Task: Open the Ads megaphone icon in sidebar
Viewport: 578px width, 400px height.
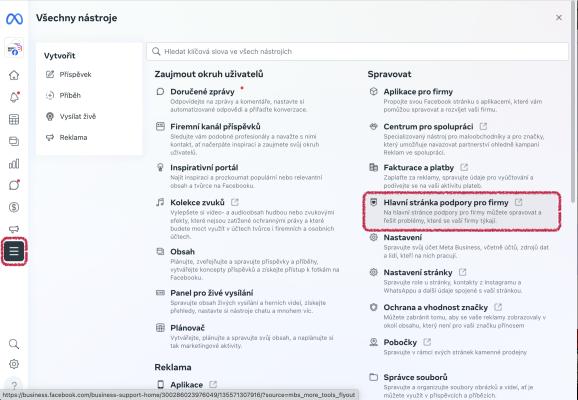Action: (14, 229)
